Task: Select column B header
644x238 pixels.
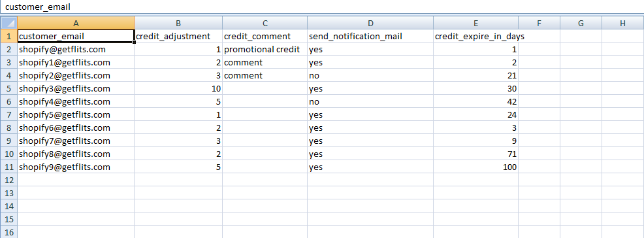Action: click(x=178, y=23)
